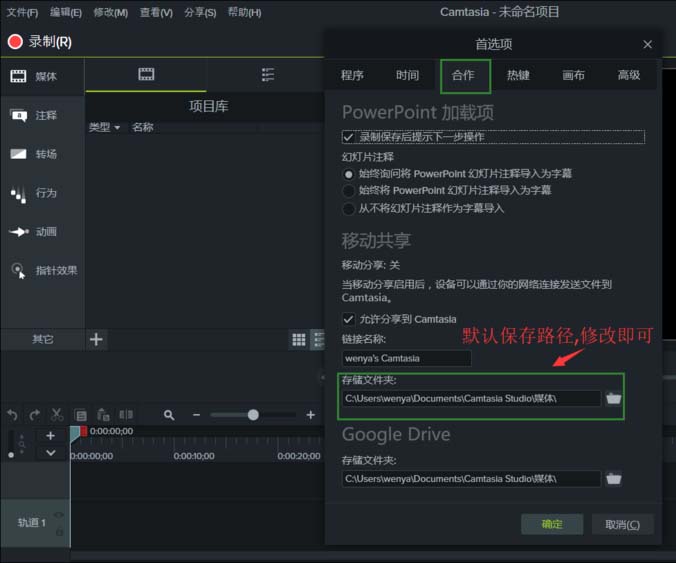Click the Paste icon in timeline toolbar
Screen dimensions: 676x563
tap(103, 415)
